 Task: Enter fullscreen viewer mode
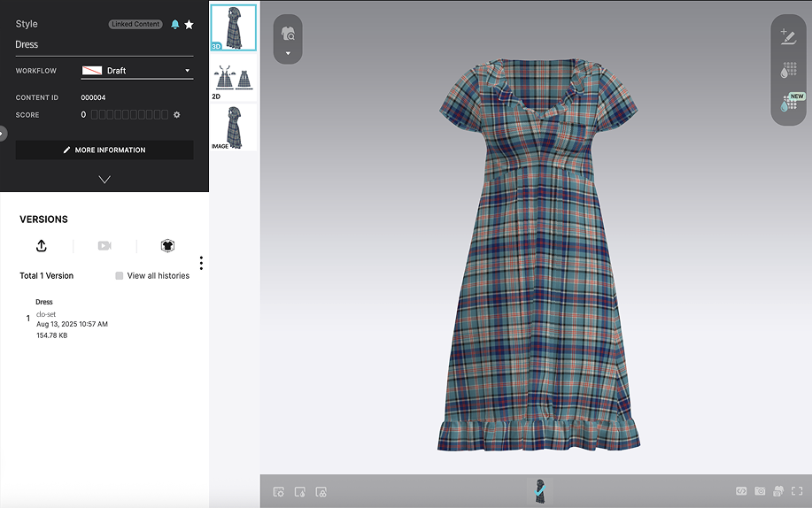coord(797,491)
